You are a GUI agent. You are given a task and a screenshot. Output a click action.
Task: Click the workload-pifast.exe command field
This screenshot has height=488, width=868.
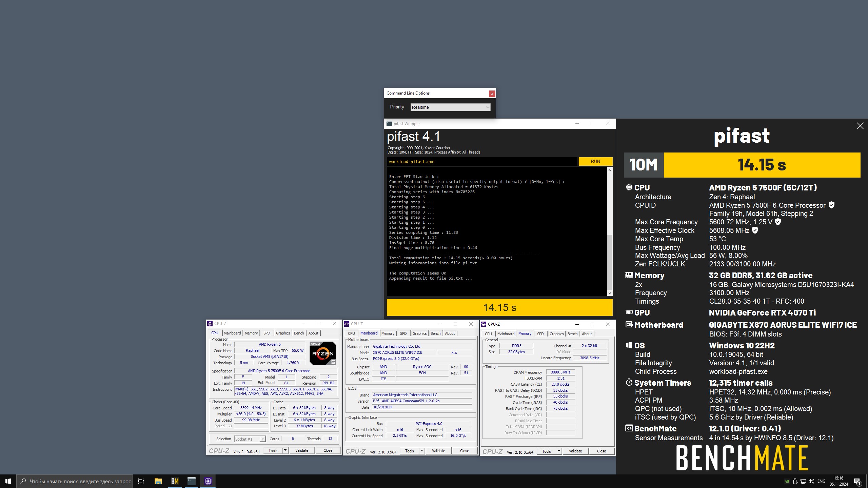[482, 162]
